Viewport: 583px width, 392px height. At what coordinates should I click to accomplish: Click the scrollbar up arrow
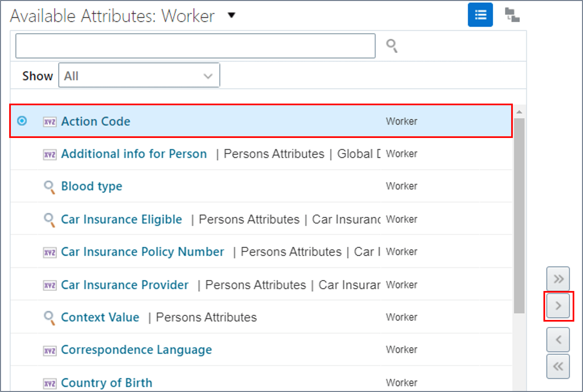(x=519, y=112)
